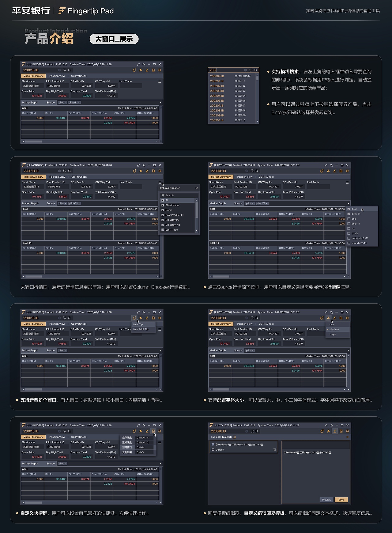
Task: Check 'bbq' in Source dropdown list
Action: click(x=349, y=219)
